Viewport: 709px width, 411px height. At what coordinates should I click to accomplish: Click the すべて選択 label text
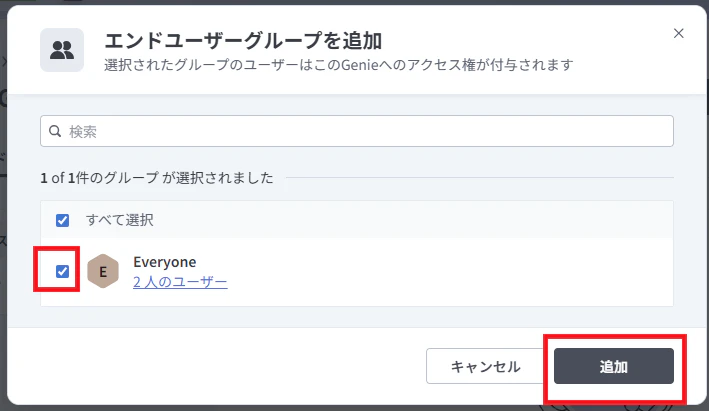(x=120, y=220)
